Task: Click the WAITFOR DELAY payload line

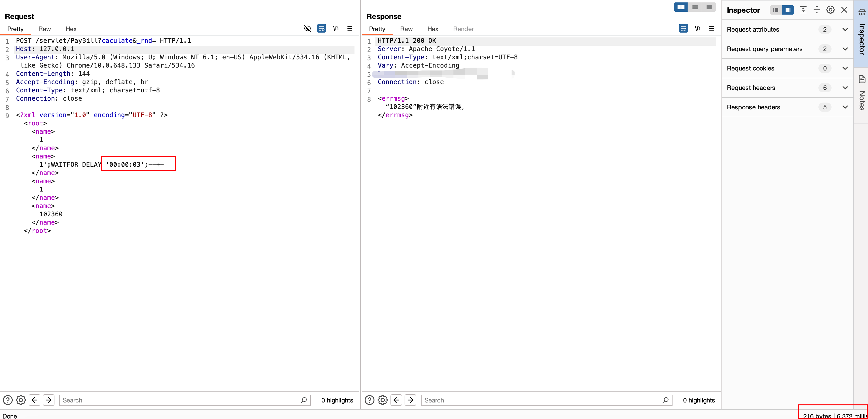Action: (x=101, y=165)
